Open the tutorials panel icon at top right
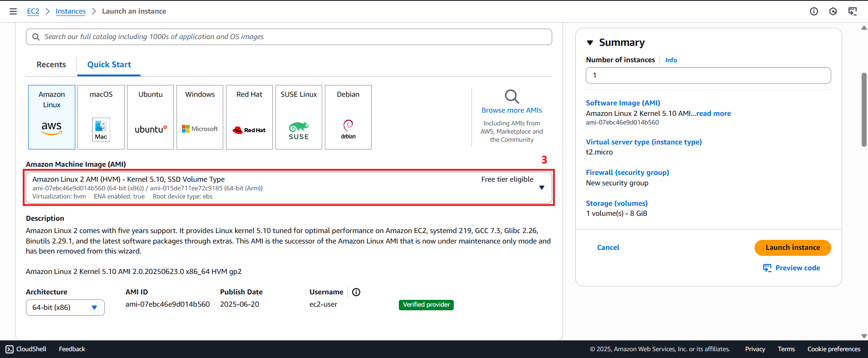The height and width of the screenshot is (358, 868). (x=853, y=11)
